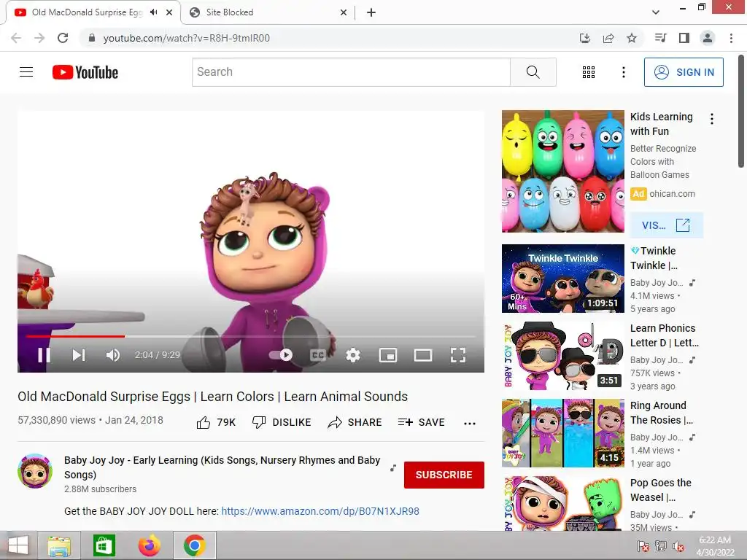Viewport: 747px width, 560px height.
Task: Open the Twinkle Twinkle video thumbnail
Action: click(562, 279)
